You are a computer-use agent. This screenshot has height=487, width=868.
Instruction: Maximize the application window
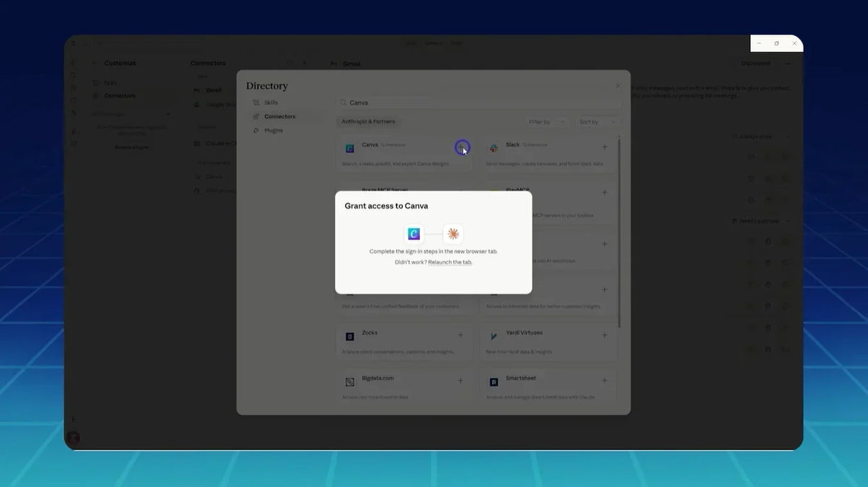tap(777, 43)
